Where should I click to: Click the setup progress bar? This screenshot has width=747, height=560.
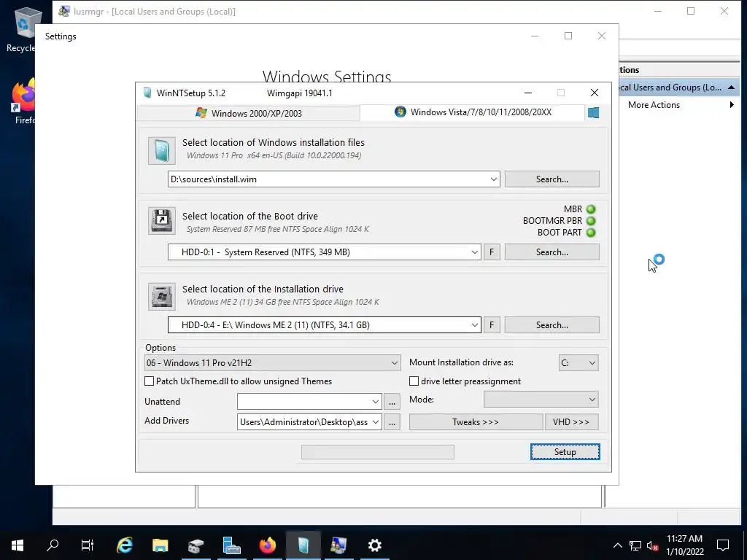pyautogui.click(x=378, y=452)
